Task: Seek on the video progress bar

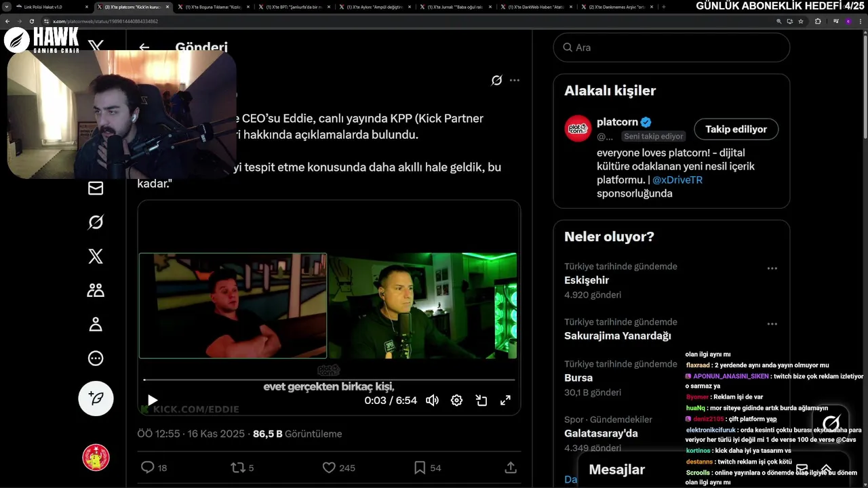Action: point(329,380)
